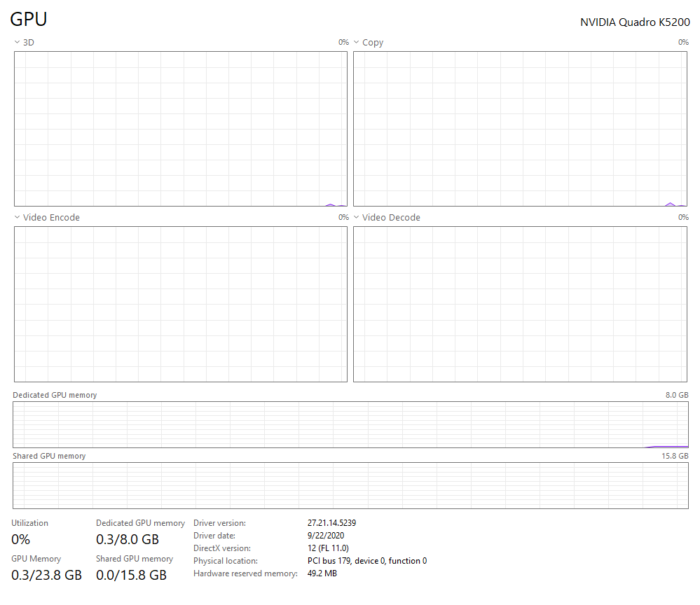Change the Video Decode engine dropdown
The width and height of the screenshot is (700, 605).
[x=356, y=218]
